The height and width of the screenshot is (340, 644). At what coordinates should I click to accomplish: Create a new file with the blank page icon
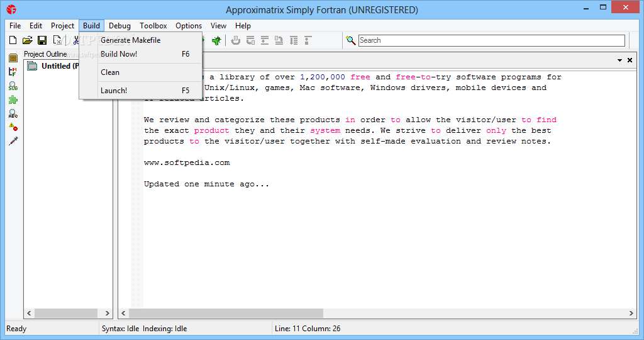point(13,40)
